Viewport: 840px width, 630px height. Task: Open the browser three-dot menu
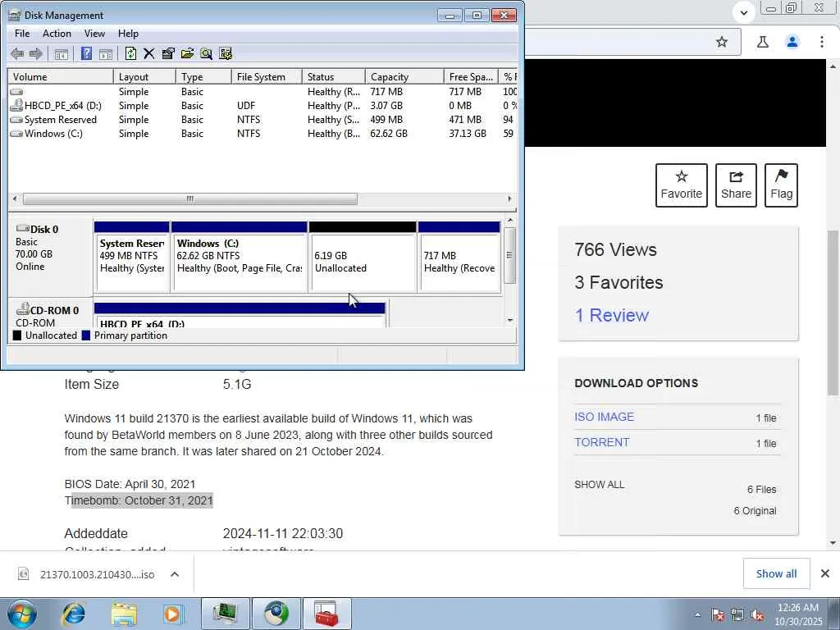tap(822, 42)
